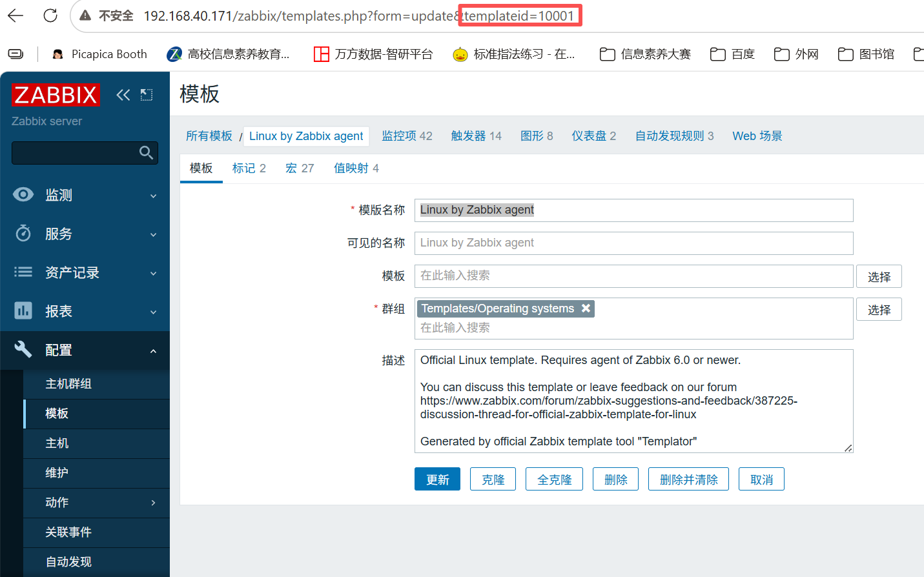Click the bar chart icon beside 报表
Viewport: 924px width, 577px height.
(x=23, y=310)
